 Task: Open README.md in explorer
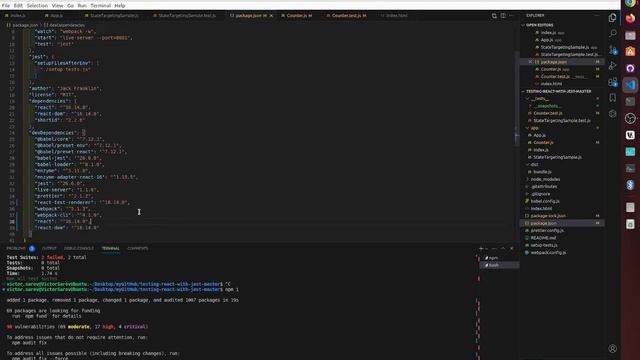pos(543,238)
